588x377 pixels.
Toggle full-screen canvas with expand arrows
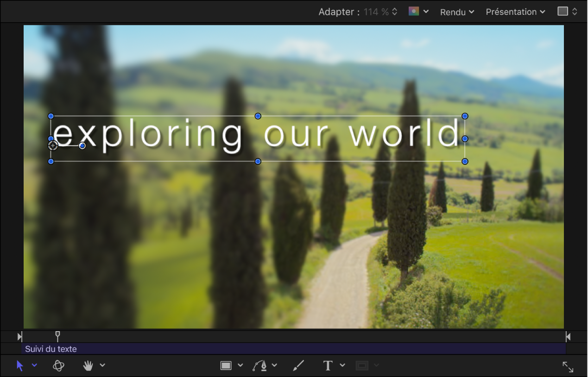click(x=568, y=367)
